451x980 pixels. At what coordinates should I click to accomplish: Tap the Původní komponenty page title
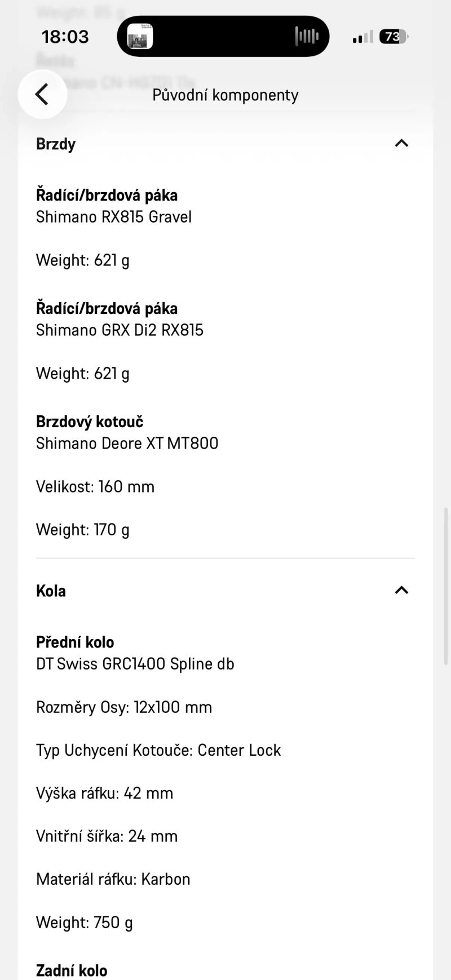click(x=225, y=95)
